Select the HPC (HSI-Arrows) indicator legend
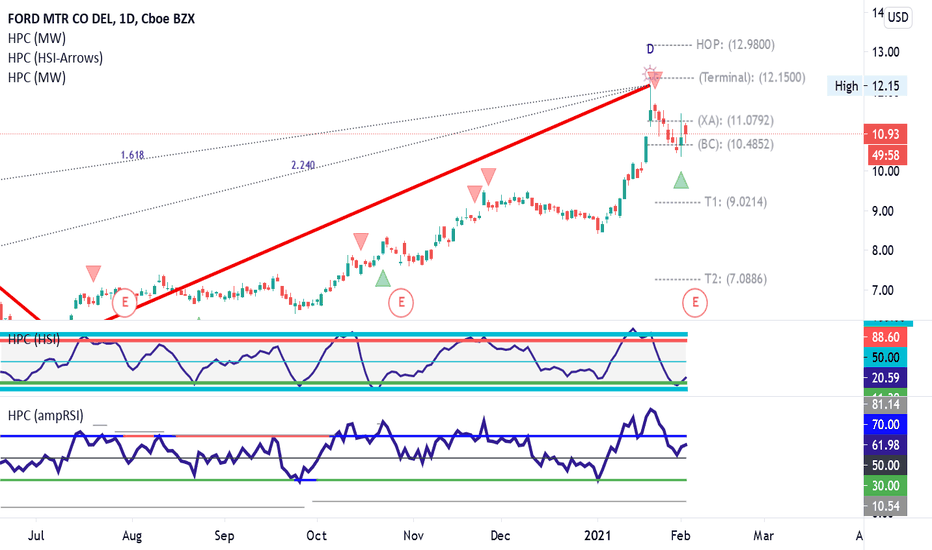The height and width of the screenshot is (550, 932). pyautogui.click(x=55, y=58)
